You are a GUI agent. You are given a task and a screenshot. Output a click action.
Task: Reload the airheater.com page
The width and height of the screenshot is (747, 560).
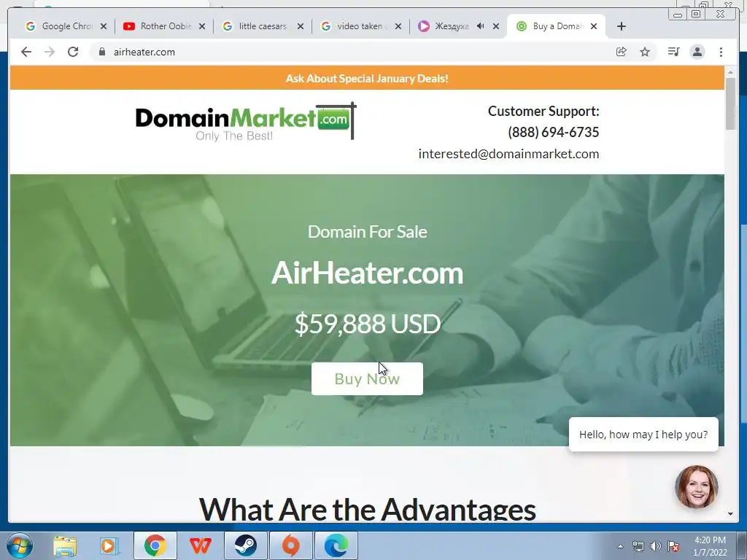pos(73,52)
